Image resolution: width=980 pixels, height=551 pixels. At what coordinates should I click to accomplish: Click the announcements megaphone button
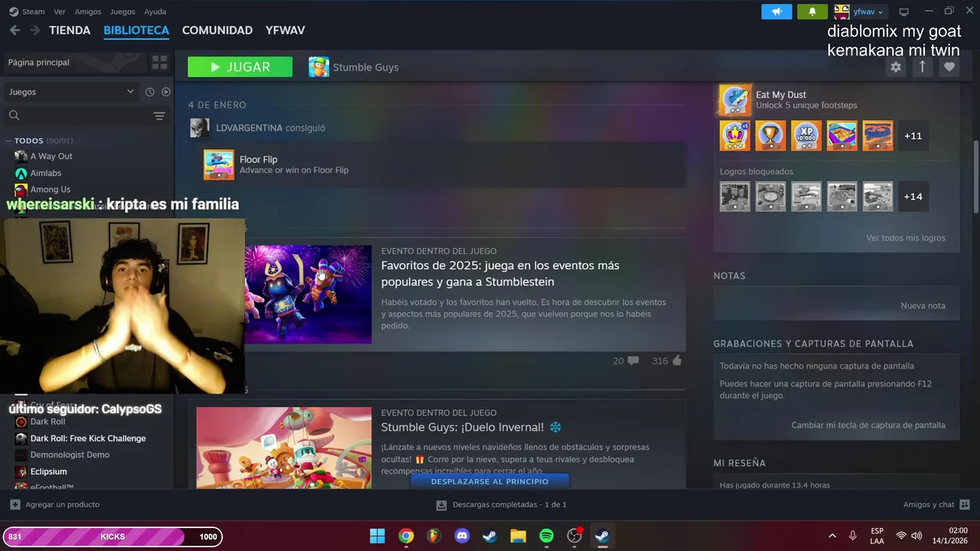point(776,11)
